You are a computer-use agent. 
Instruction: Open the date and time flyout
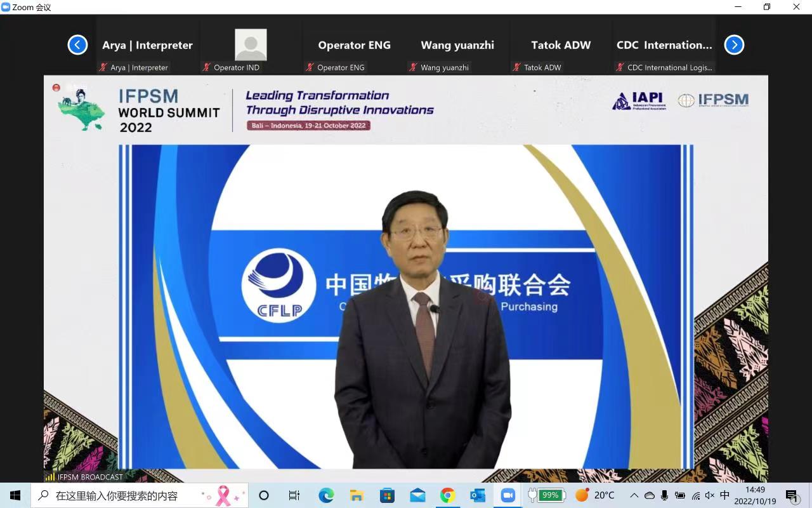(755, 495)
